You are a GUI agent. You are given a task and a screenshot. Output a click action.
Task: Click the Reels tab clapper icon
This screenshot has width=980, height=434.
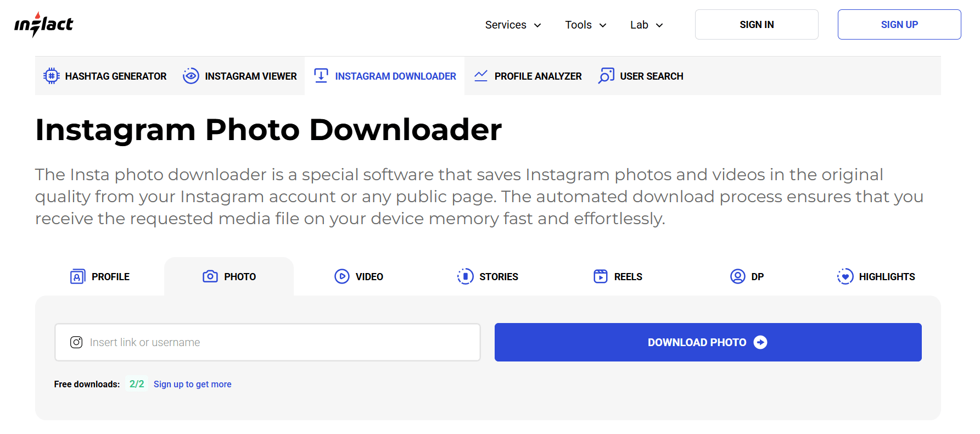(601, 276)
